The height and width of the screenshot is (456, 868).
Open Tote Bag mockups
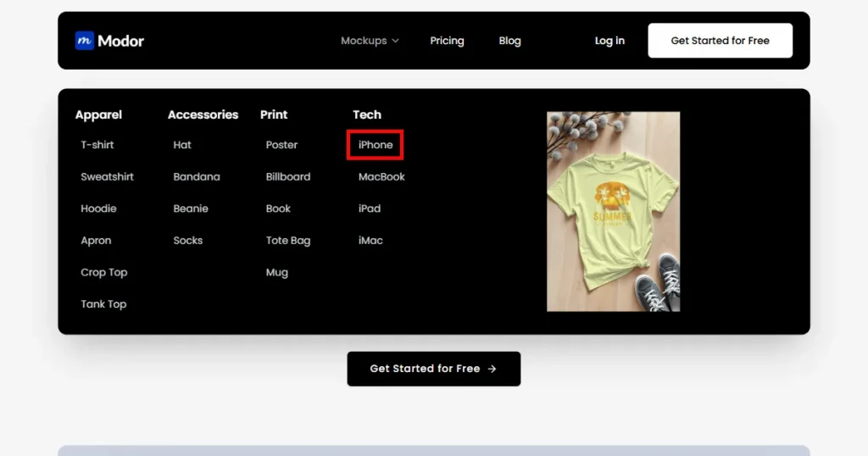pyautogui.click(x=288, y=241)
